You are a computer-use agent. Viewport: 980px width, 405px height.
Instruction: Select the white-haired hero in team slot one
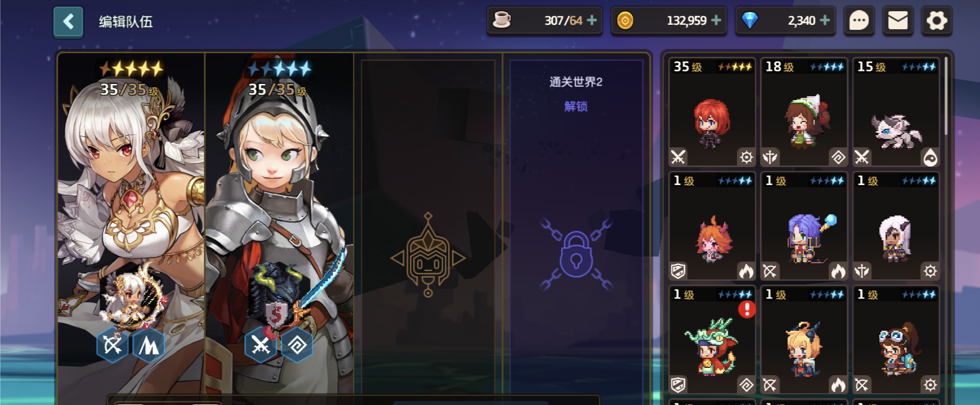(131, 225)
